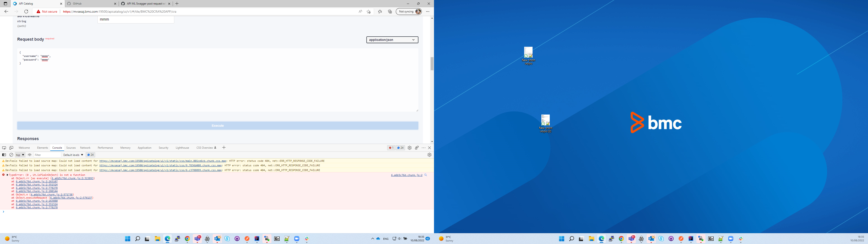Open stack frame link chunk.js:2:263107
The width and height of the screenshot is (868, 244).
tap(37, 181)
